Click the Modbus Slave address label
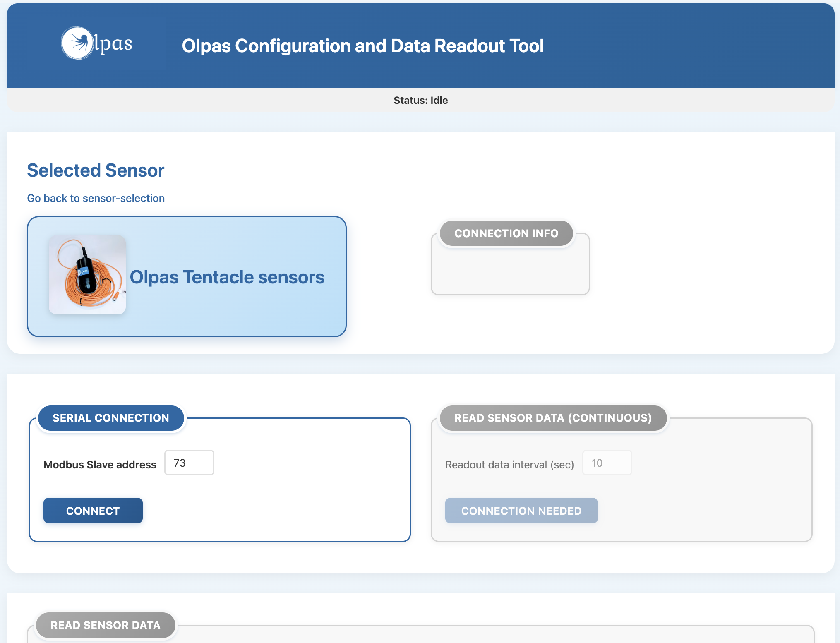The image size is (840, 643). point(100,465)
